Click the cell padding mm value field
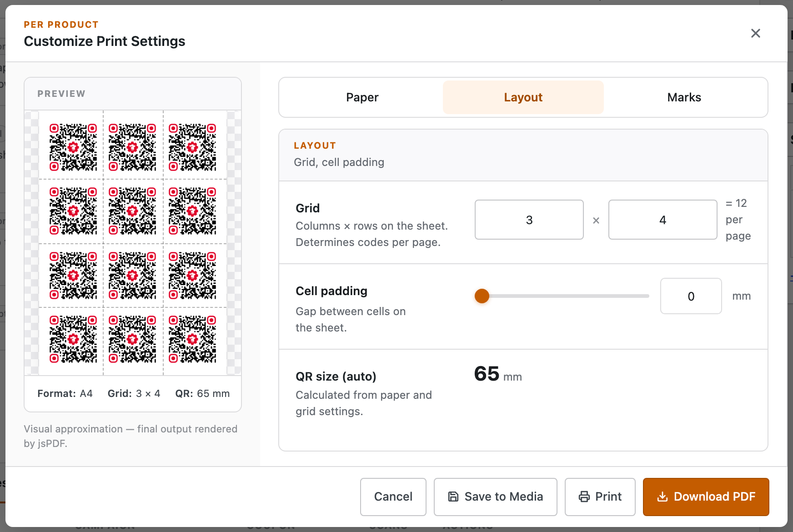Image resolution: width=793 pixels, height=532 pixels. 691,296
